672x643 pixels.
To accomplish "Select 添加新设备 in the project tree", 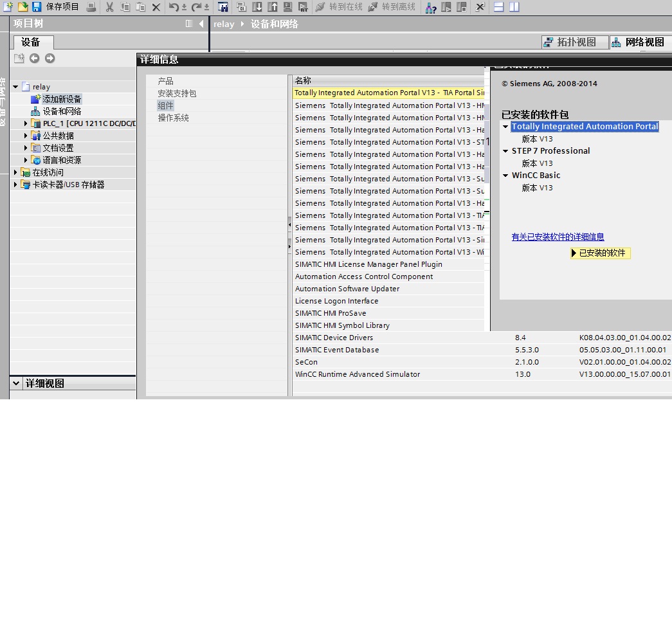I will click(x=61, y=99).
